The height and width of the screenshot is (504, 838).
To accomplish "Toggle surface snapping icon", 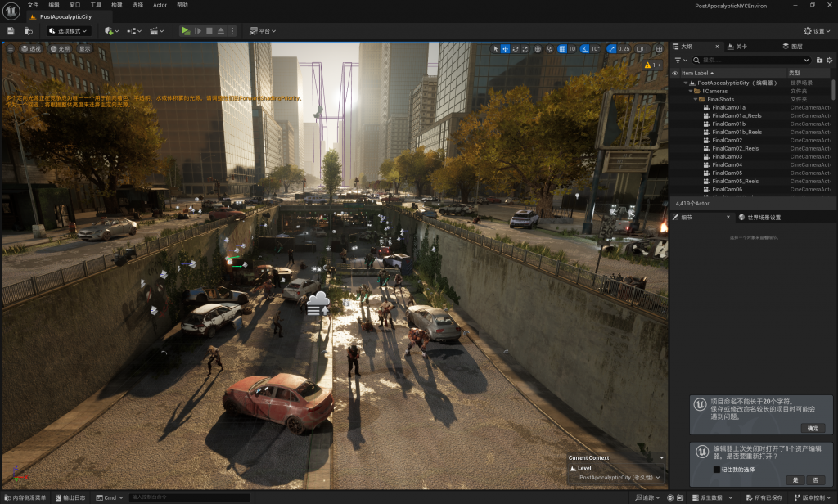I will click(549, 48).
